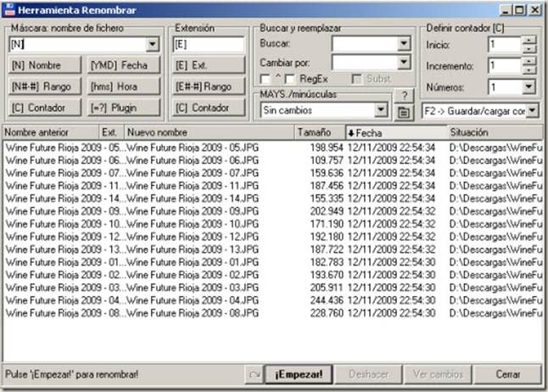The image size is (548, 392).
Task: Click the help question mark button
Action: coord(405,95)
